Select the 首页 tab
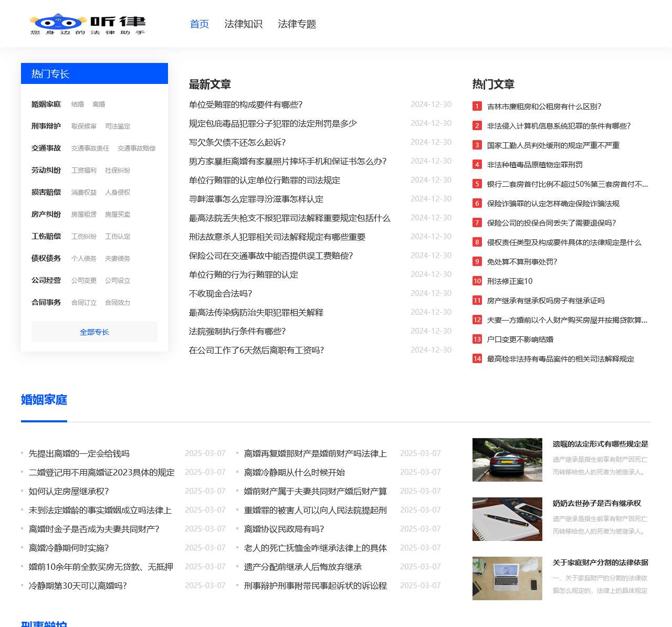Image resolution: width=672 pixels, height=627 pixels. pos(199,24)
